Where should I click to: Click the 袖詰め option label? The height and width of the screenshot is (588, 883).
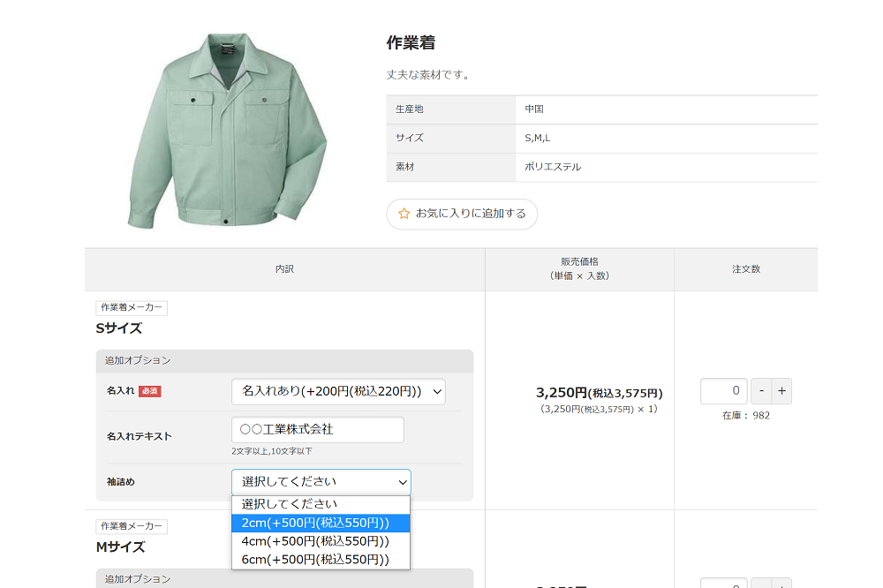pos(121,482)
